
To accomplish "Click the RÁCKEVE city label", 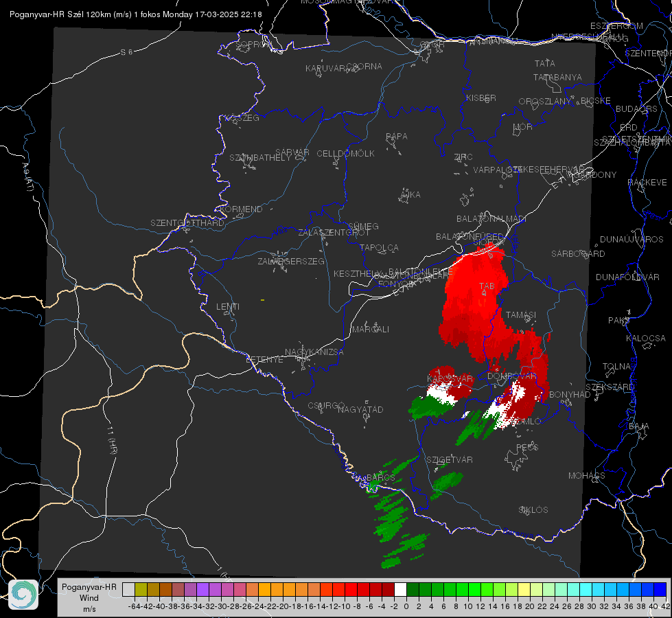I will click(647, 183).
